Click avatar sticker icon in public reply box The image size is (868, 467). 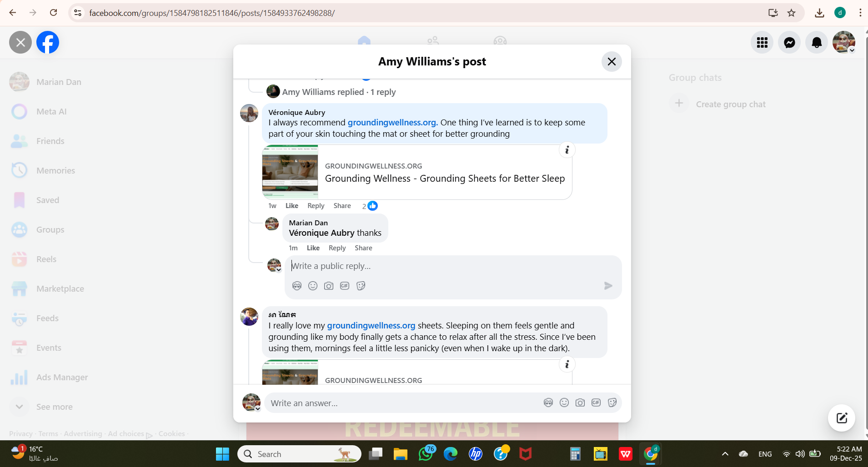pos(297,286)
